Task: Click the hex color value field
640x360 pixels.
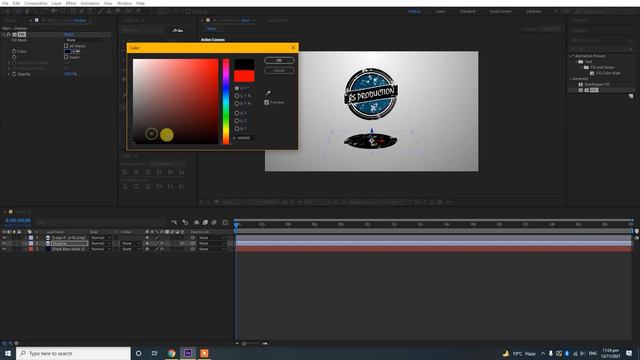Action: point(246,138)
